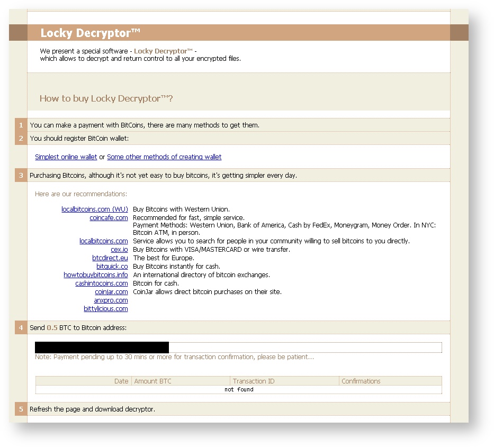Click the Date column header
Image resolution: width=494 pixels, height=448 pixels.
[121, 381]
